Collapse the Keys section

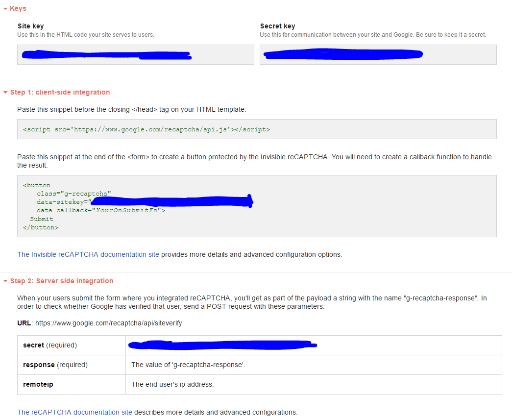[15, 8]
